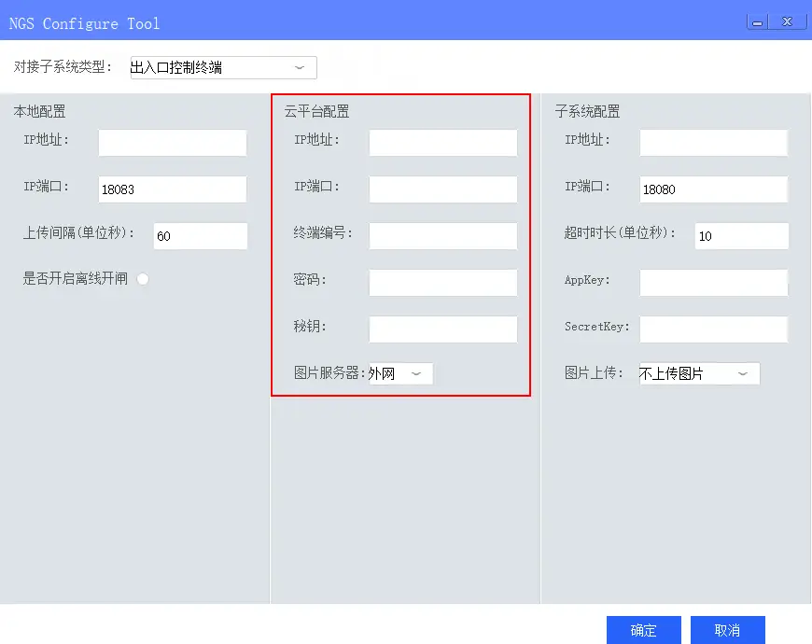Click the 上传间隔 field showing 60

coord(200,236)
